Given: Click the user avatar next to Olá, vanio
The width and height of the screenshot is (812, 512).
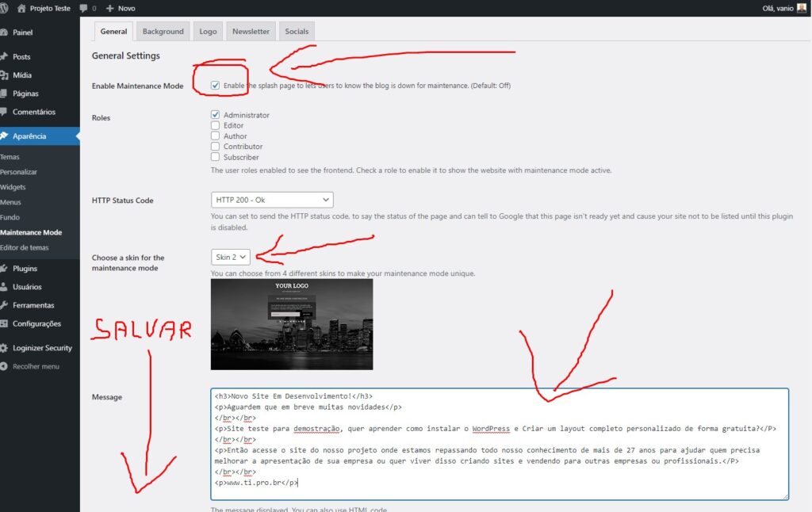Looking at the screenshot, I should point(801,8).
